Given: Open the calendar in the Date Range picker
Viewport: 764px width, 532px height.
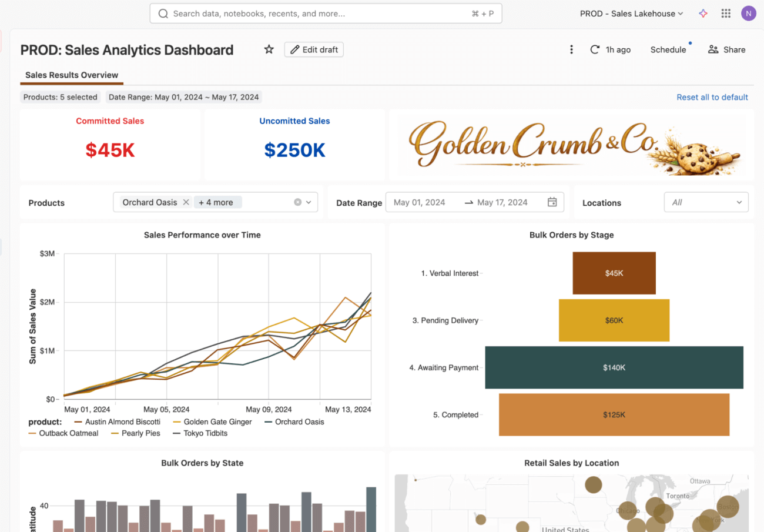Looking at the screenshot, I should coord(551,202).
